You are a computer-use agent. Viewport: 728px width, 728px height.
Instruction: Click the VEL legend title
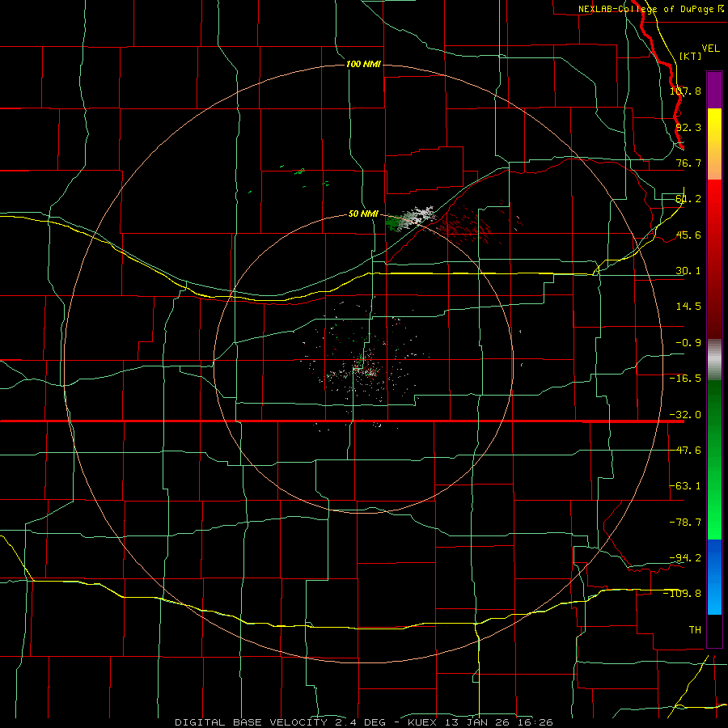click(710, 49)
